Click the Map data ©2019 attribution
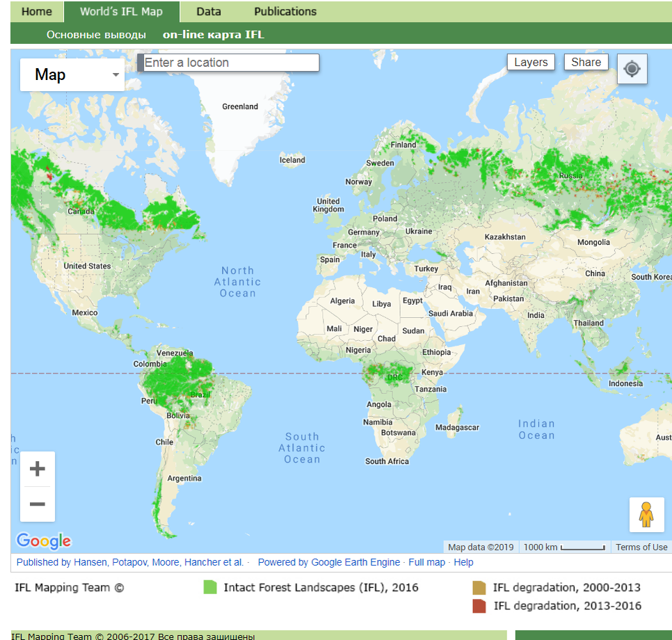The height and width of the screenshot is (640, 672). point(481,547)
